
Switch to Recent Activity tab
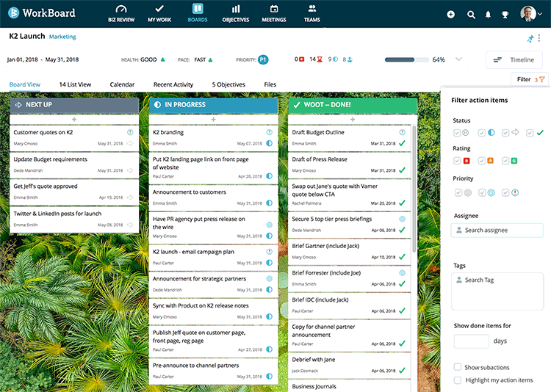pos(173,84)
